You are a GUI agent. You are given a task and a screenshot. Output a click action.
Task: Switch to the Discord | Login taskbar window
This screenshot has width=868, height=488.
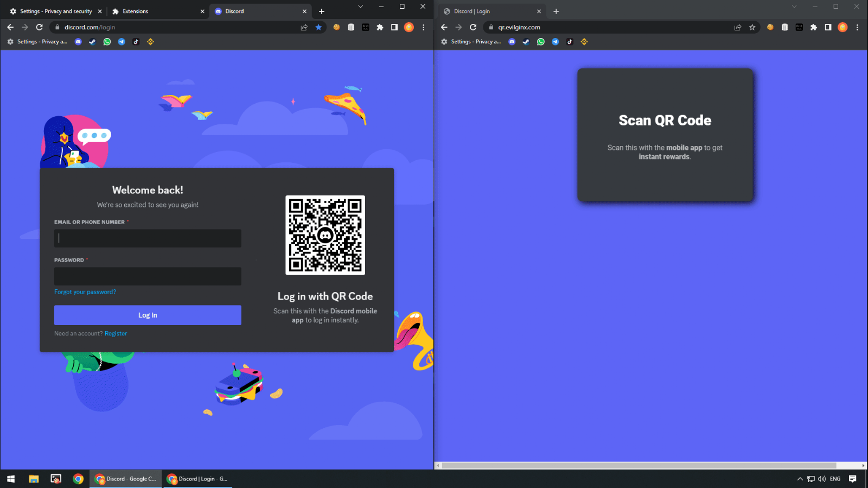click(x=198, y=479)
